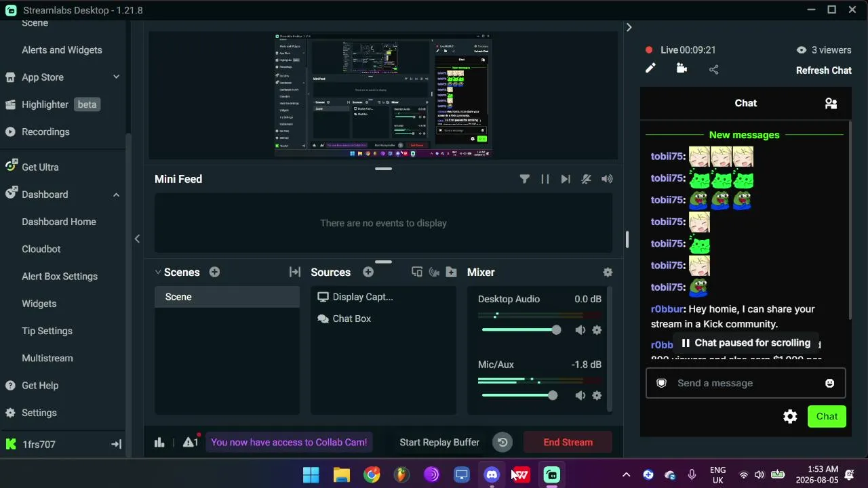Save replay using the circular replay icon

tap(502, 443)
